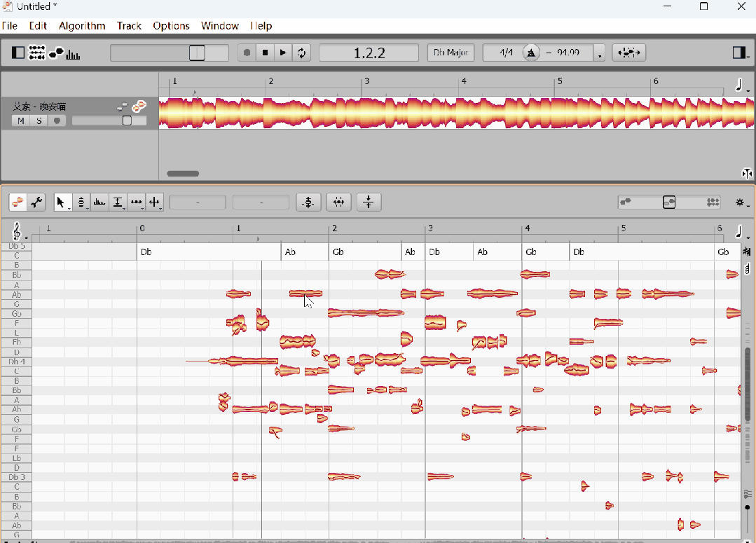Select the timing tool
Image resolution: width=756 pixels, height=543 pixels.
coord(136,202)
